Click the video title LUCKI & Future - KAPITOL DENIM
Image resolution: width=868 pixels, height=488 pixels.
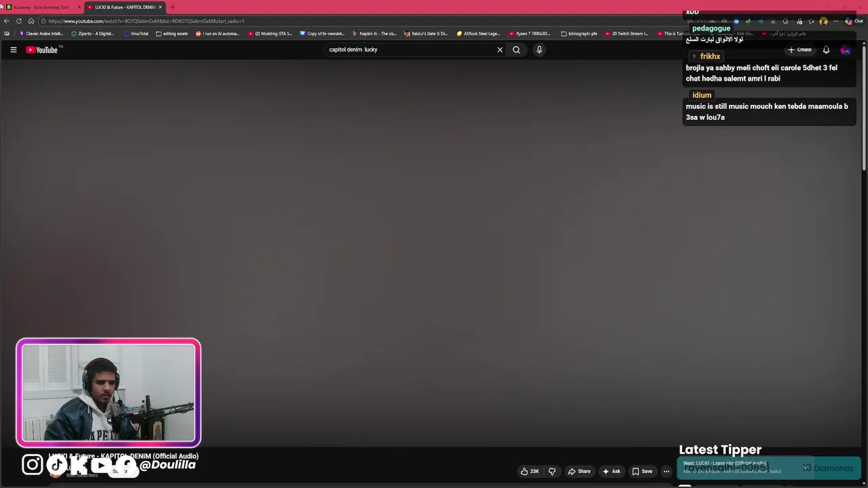tap(124, 456)
